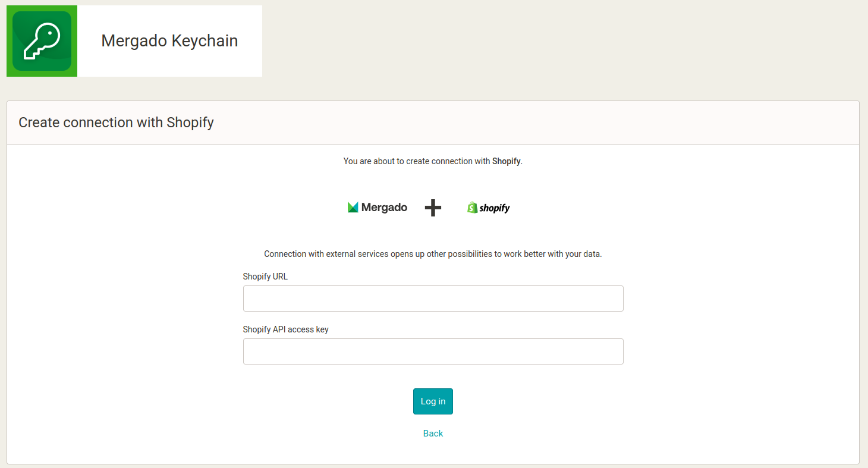
Task: Follow the Back link
Action: point(433,434)
